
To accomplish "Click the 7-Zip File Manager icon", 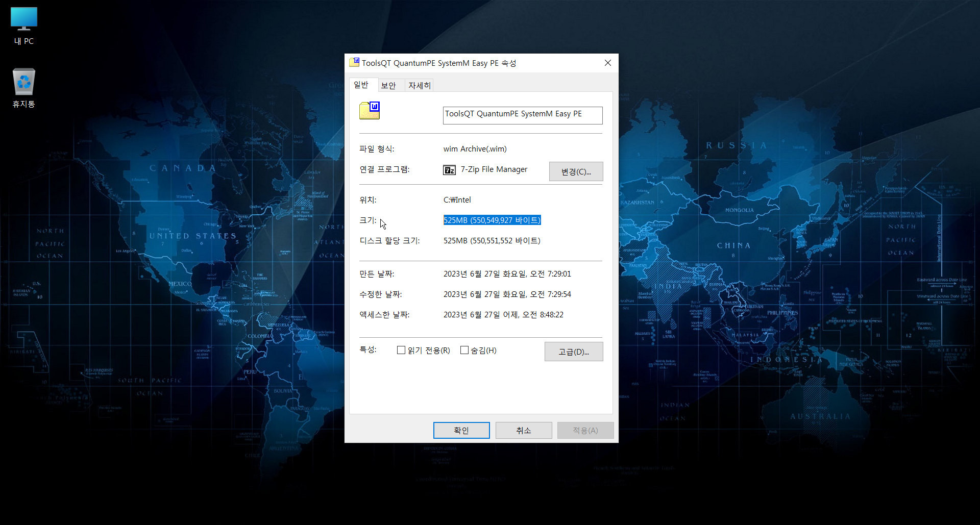I will 449,170.
